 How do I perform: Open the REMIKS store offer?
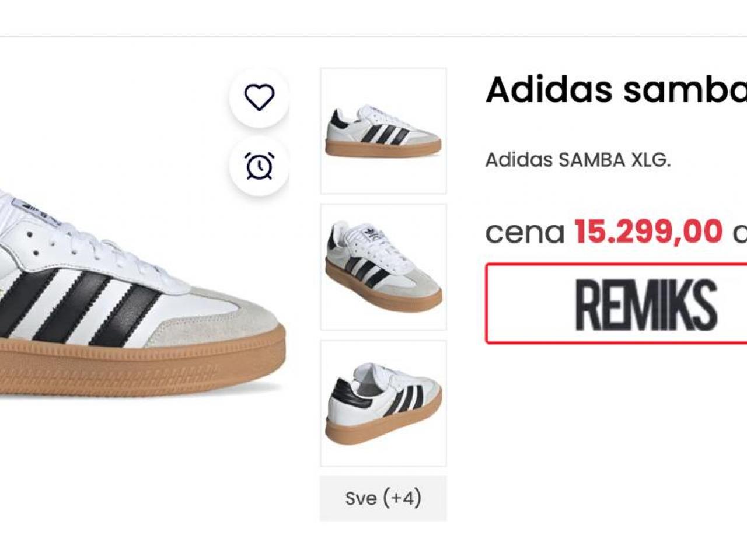point(616,303)
